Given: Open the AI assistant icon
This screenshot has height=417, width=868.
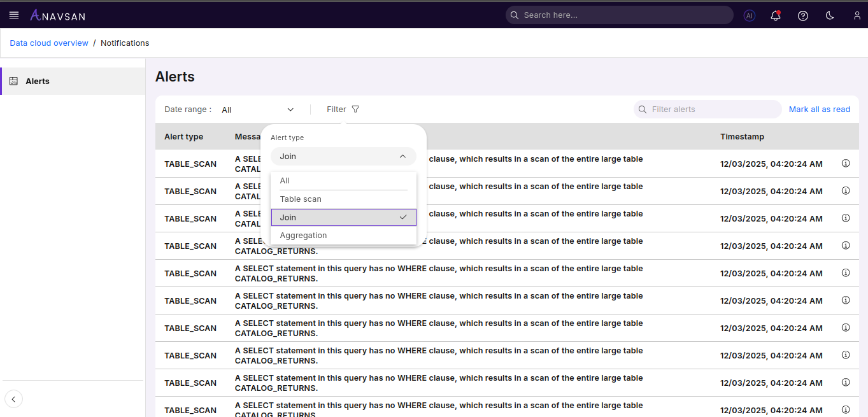Looking at the screenshot, I should point(750,16).
